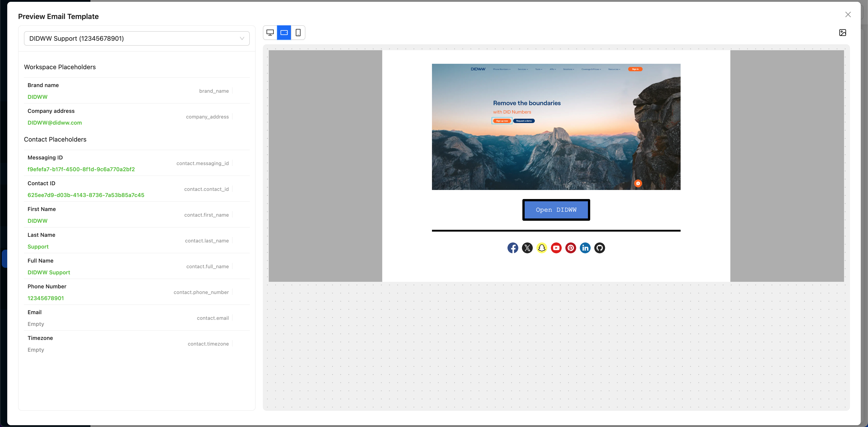The height and width of the screenshot is (427, 868).
Task: Click the DIDWW@didww.com company address value
Action: (x=54, y=123)
